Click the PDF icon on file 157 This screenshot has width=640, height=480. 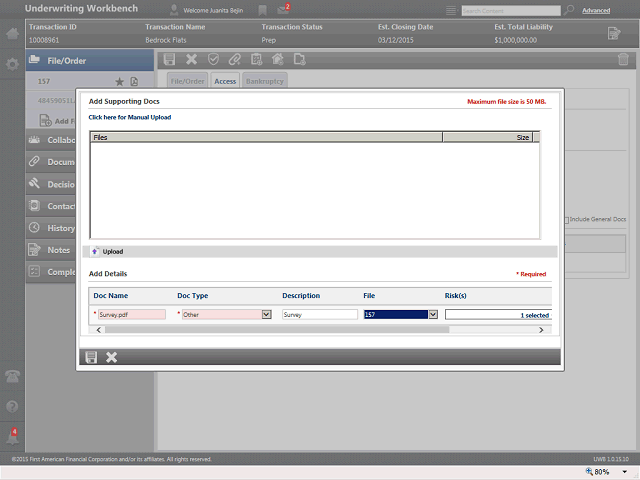coord(134,82)
